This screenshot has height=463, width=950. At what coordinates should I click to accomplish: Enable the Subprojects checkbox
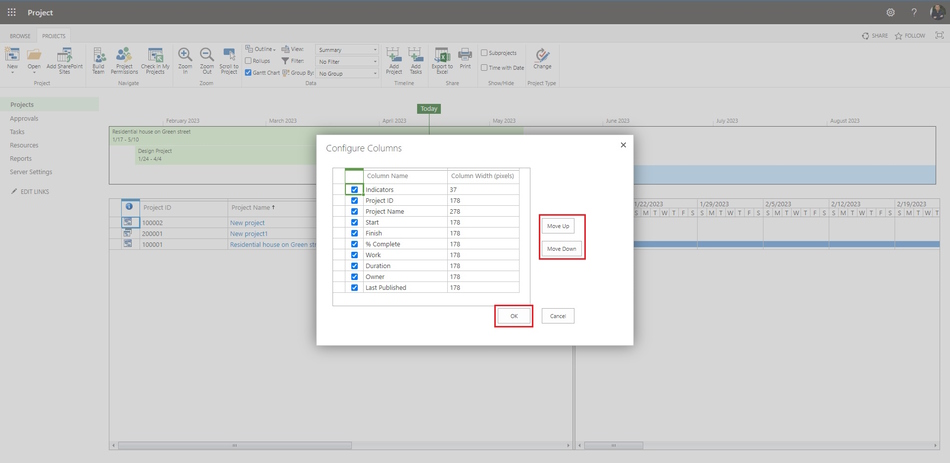tap(484, 53)
